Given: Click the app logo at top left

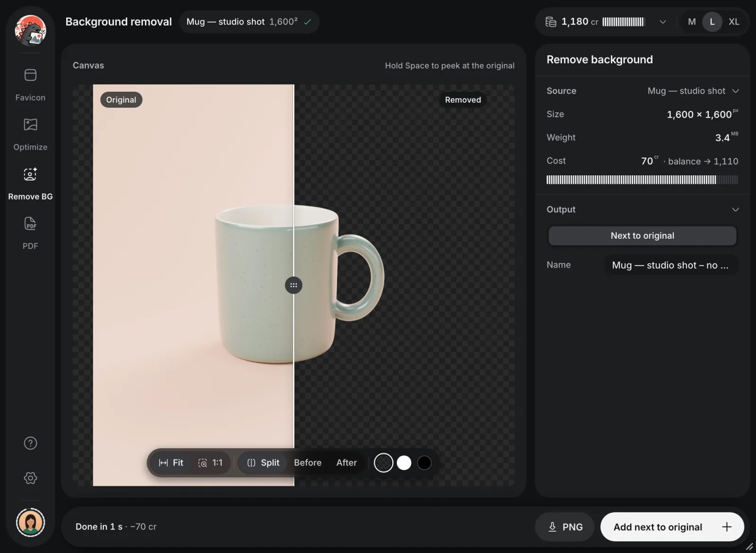Looking at the screenshot, I should pos(30,30).
